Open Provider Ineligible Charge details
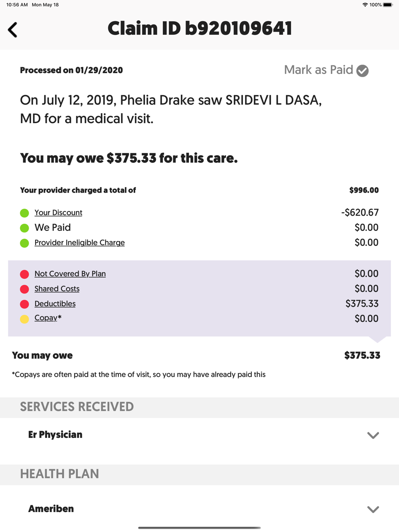Viewport: 399px width, 532px height. point(79,242)
